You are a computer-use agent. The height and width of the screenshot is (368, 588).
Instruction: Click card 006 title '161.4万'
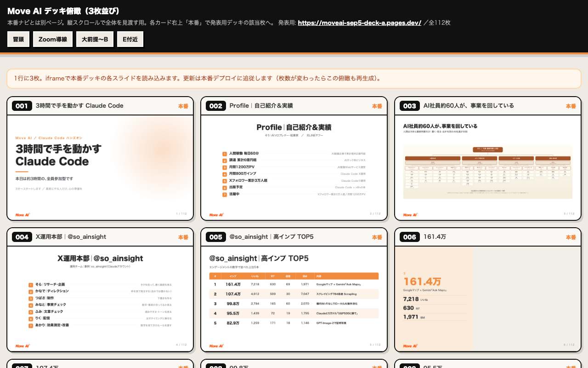coord(435,237)
